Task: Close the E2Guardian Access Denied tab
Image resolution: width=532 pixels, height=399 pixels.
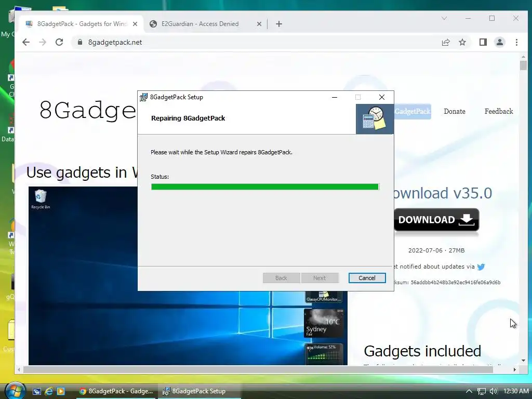Action: point(259,24)
